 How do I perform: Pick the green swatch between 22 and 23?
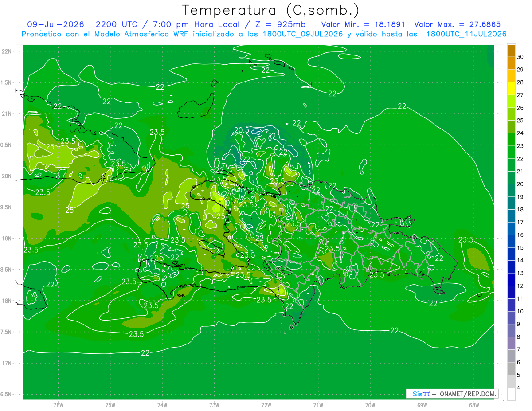coord(511,153)
